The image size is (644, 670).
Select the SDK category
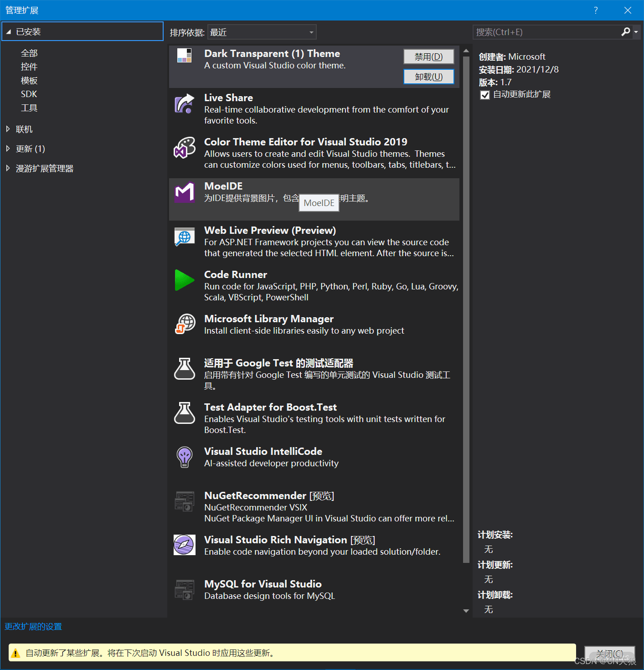pos(29,94)
